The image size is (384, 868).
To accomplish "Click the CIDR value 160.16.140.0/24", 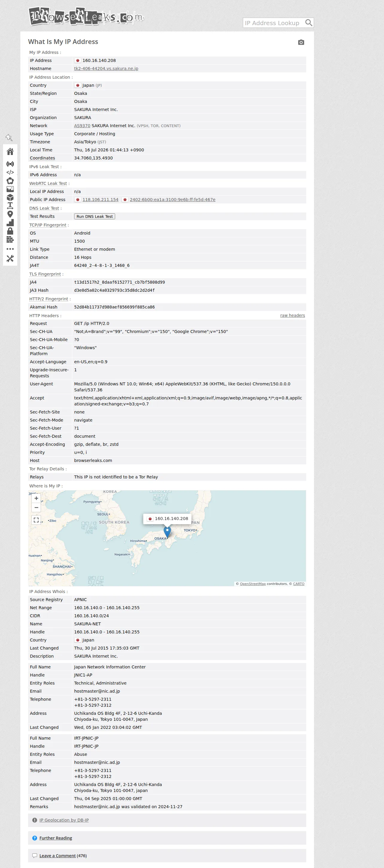I will pos(92,616).
